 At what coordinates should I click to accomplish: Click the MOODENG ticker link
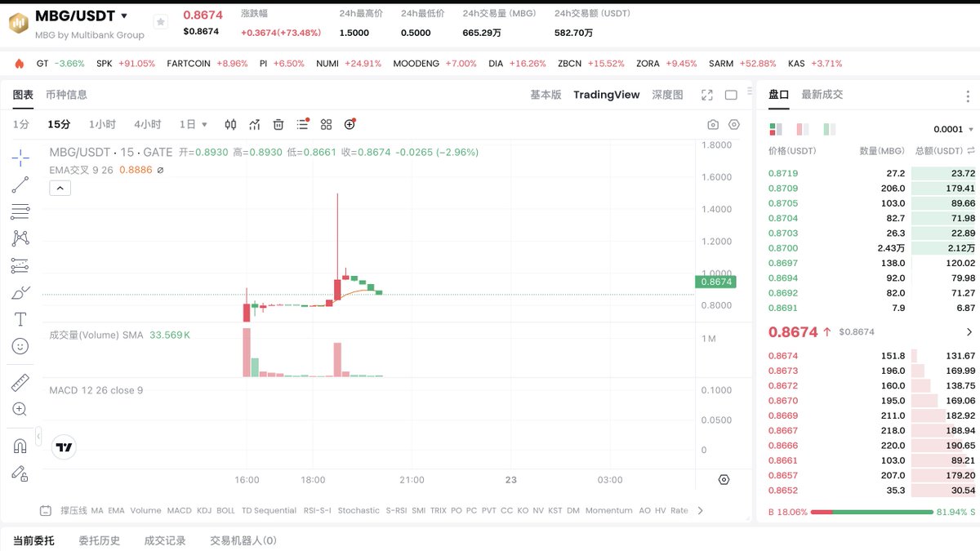pos(416,64)
